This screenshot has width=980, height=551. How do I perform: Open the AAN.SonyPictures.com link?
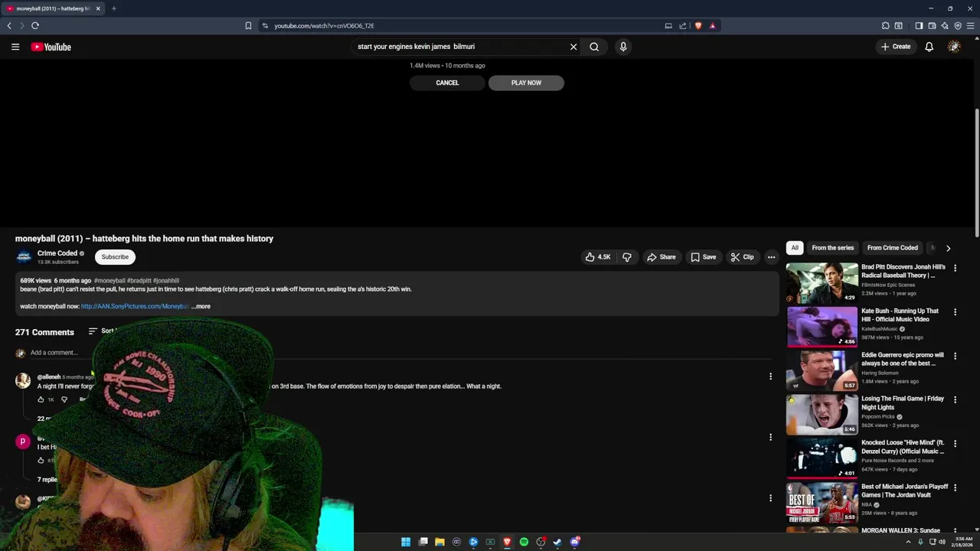click(135, 306)
